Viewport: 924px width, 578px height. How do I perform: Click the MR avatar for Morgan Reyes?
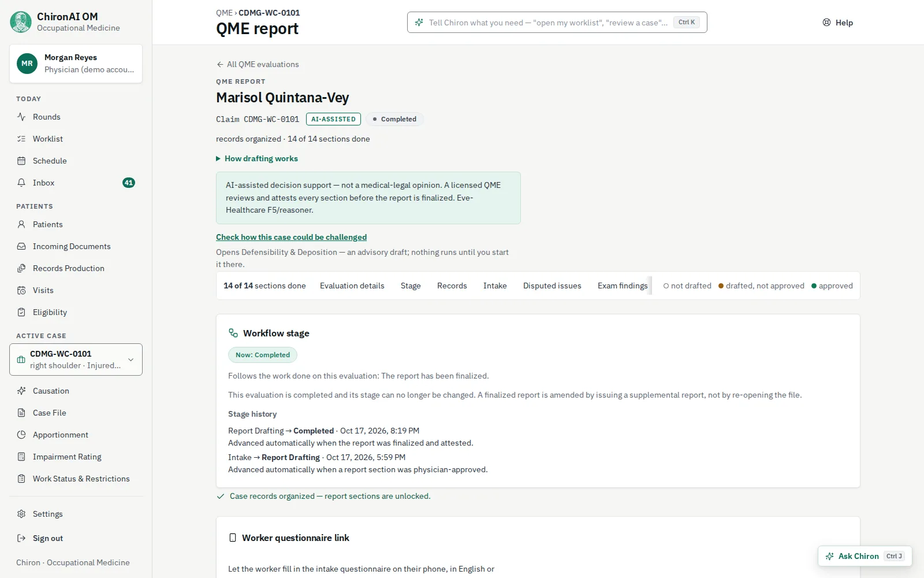(x=27, y=64)
